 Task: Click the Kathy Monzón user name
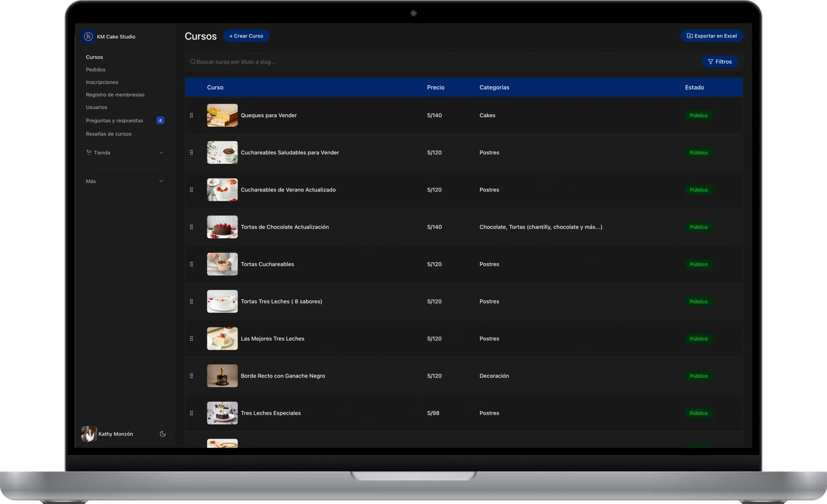point(115,434)
